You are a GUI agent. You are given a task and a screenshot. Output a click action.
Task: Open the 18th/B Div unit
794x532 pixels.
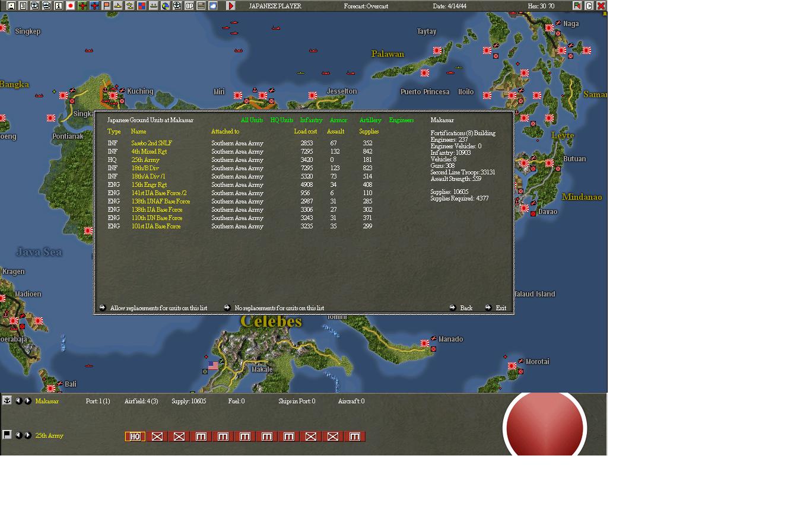click(x=145, y=168)
